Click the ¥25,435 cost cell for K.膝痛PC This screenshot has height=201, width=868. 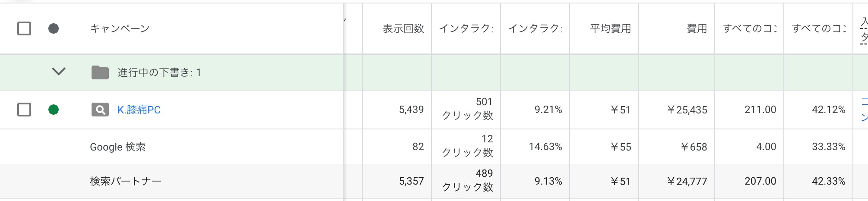[x=687, y=110]
